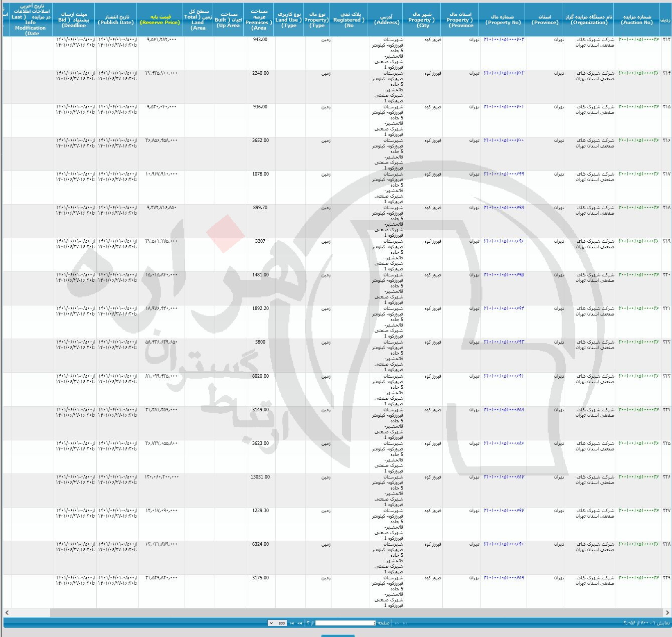Click the page number input field

[x=346, y=623]
